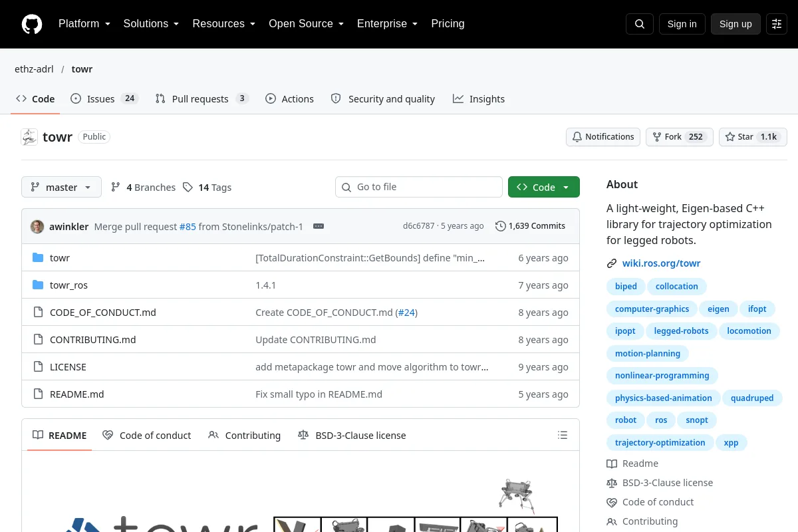Image resolution: width=798 pixels, height=532 pixels.
Task: Select the biped topic tag
Action: (x=626, y=287)
